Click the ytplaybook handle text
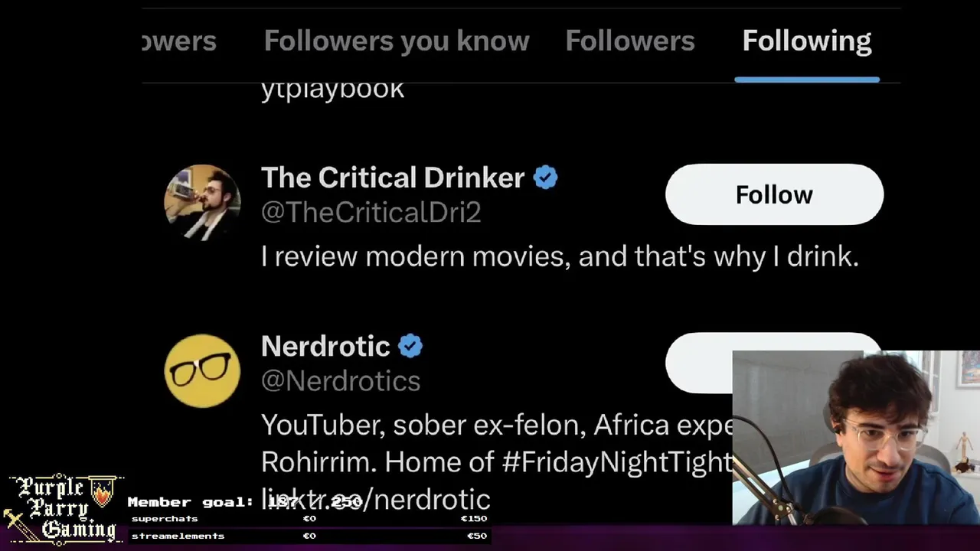Image resolution: width=980 pixels, height=551 pixels. [x=332, y=90]
